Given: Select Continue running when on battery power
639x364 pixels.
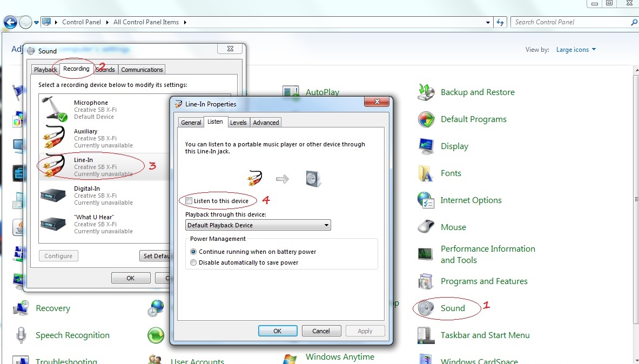Looking at the screenshot, I should (x=193, y=252).
